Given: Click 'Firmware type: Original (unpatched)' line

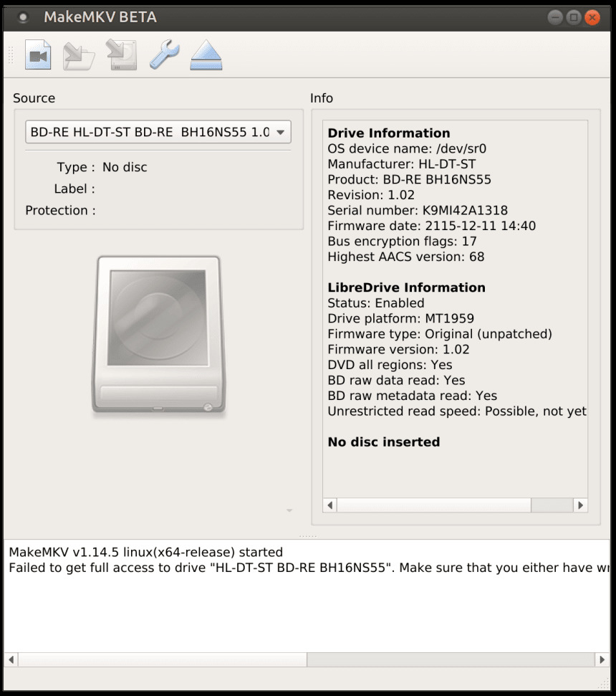Looking at the screenshot, I should [440, 334].
